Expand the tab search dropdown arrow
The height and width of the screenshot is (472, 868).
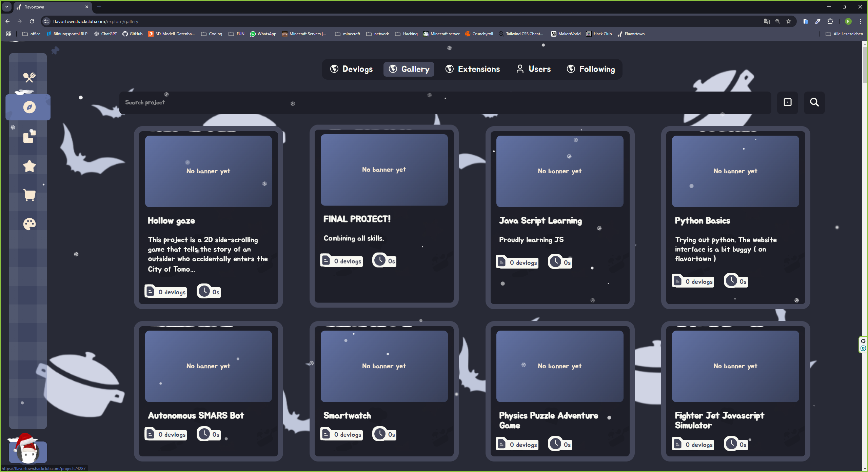click(7, 7)
